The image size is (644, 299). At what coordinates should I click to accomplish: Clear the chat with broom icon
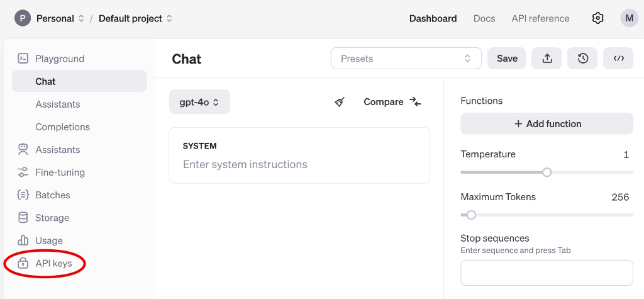pyautogui.click(x=340, y=102)
